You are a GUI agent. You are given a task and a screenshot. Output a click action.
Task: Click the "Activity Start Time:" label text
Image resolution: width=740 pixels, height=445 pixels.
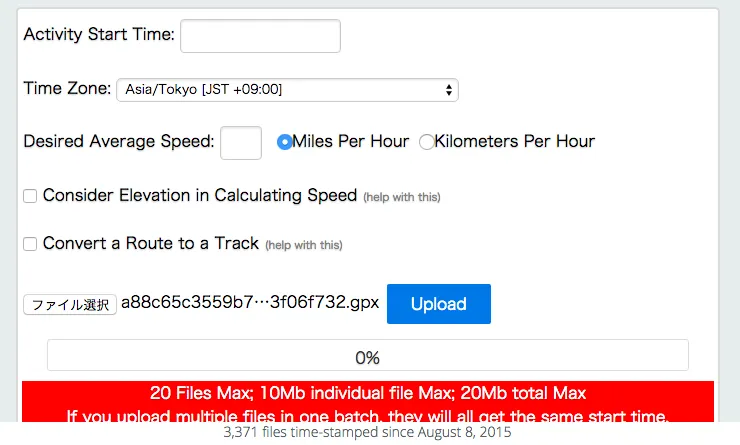[x=99, y=35]
